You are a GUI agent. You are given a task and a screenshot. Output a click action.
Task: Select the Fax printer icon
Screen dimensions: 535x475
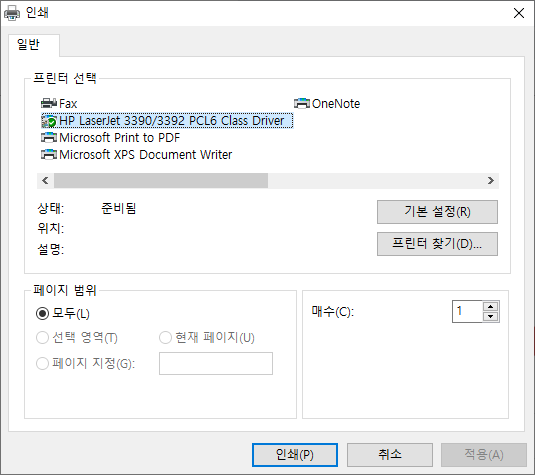(49, 103)
